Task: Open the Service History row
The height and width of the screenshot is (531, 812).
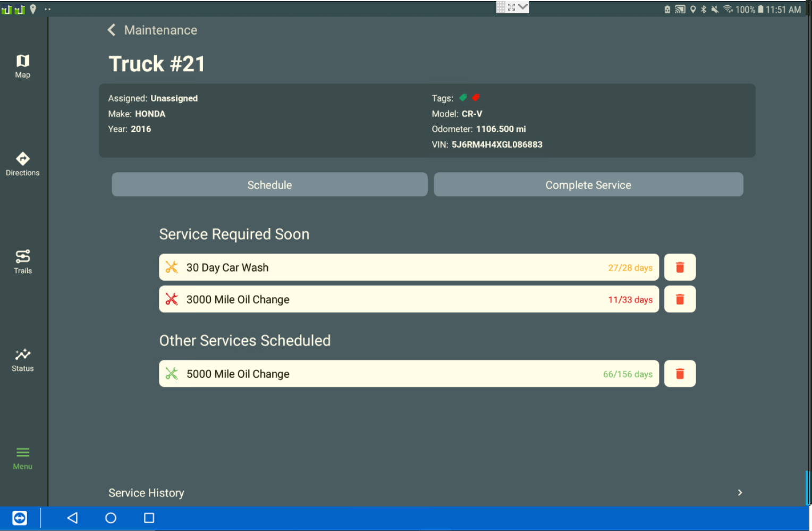Action: [x=146, y=493]
